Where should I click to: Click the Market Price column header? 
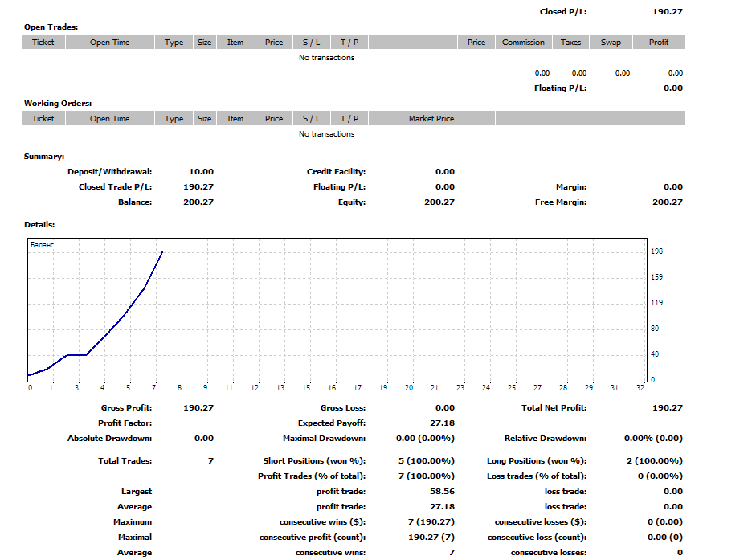coord(431,118)
